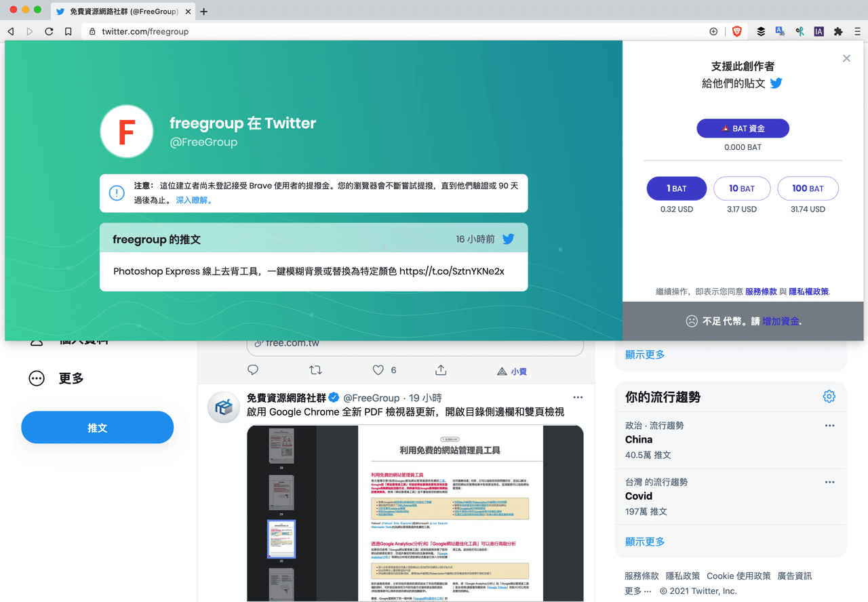Click the 更多 circle icon in sidebar
The width and height of the screenshot is (868, 602).
[37, 378]
